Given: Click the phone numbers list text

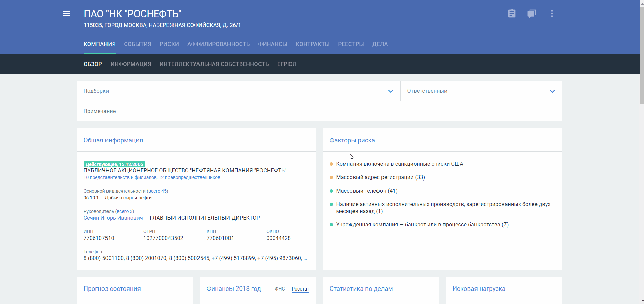Looking at the screenshot, I should 195,258.
